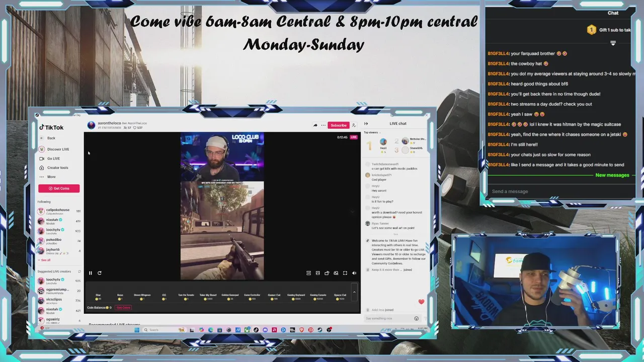Image resolution: width=644 pixels, height=362 pixels.
Task: Open Brave browser from the taskbar
Action: click(301, 330)
